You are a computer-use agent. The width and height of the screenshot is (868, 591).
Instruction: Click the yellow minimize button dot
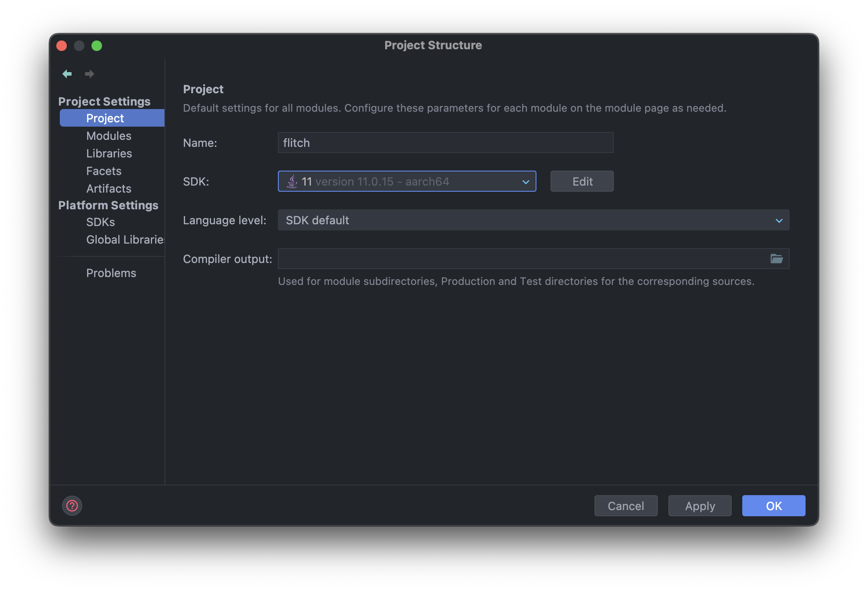point(78,45)
